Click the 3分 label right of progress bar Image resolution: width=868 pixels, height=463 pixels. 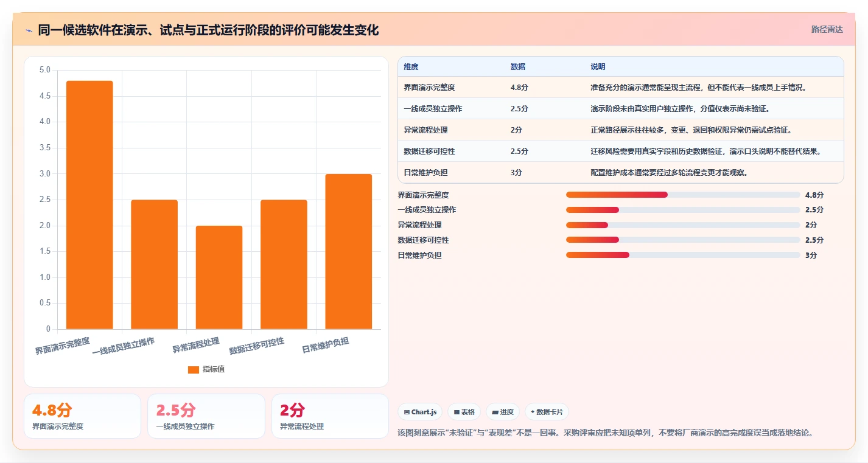click(x=811, y=255)
